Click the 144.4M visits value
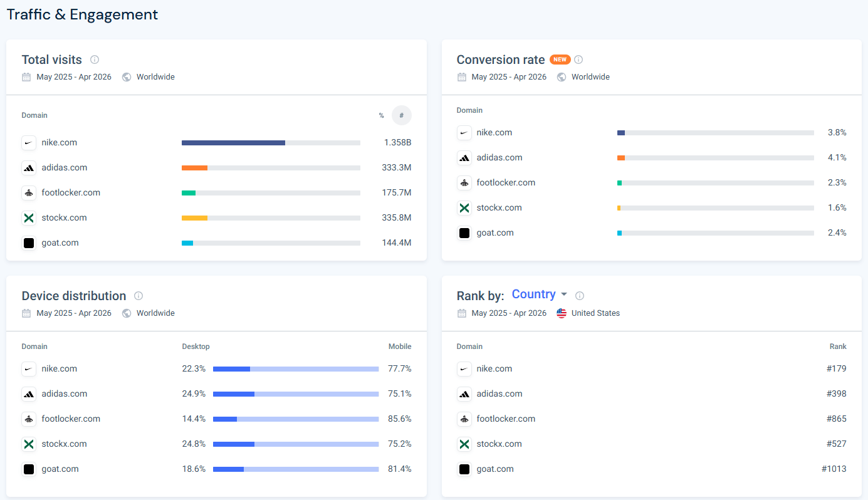868x500 pixels. coord(397,243)
